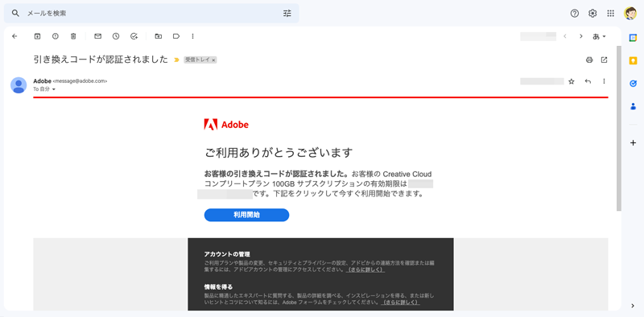Archive this email
644x317 pixels.
click(37, 36)
